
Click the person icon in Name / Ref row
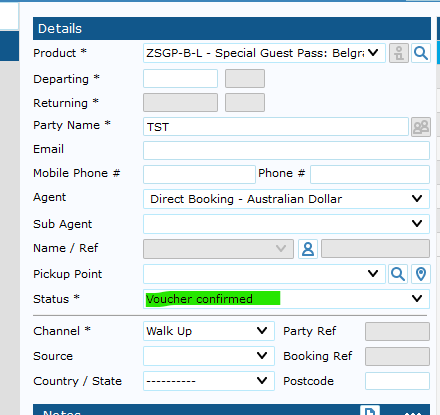[x=308, y=249]
